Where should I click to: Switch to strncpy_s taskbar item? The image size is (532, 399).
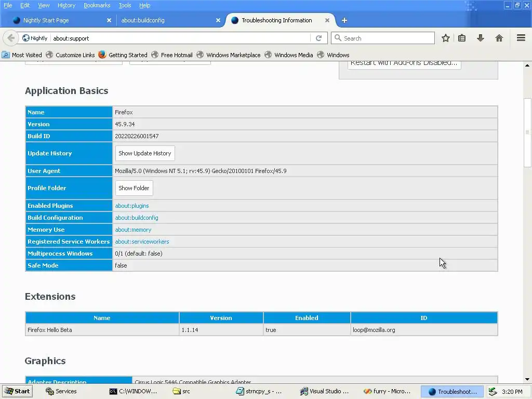pyautogui.click(x=259, y=391)
